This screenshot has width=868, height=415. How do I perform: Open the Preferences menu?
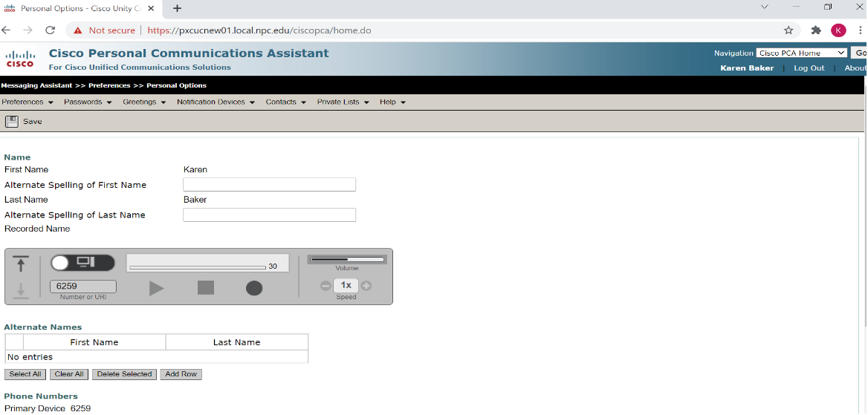click(27, 102)
